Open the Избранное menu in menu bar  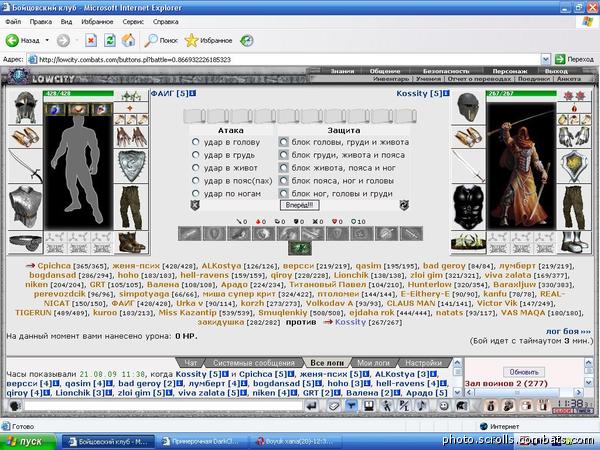coord(97,22)
